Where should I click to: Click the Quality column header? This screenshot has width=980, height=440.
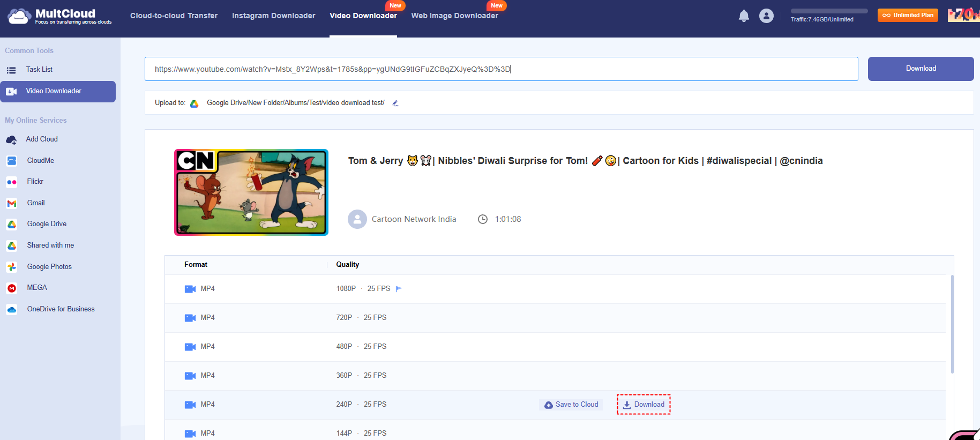click(348, 265)
